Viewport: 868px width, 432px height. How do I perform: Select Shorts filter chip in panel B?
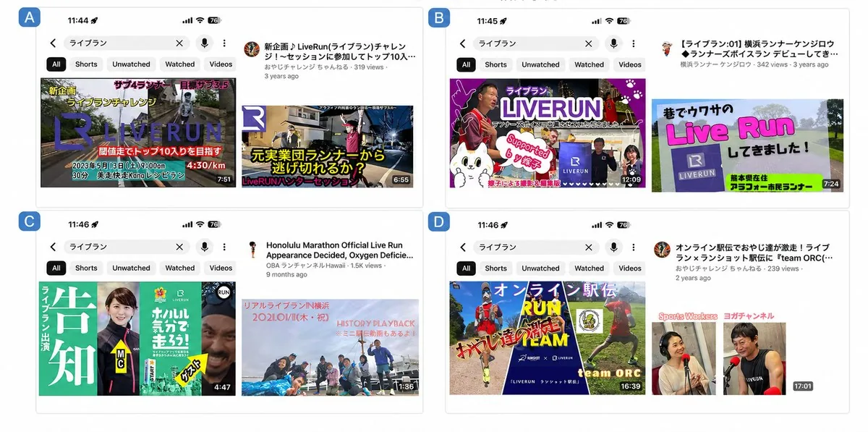[495, 64]
